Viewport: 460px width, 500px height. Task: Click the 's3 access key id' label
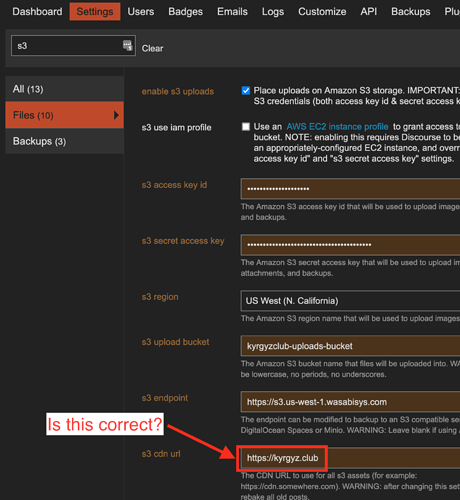[174, 185]
